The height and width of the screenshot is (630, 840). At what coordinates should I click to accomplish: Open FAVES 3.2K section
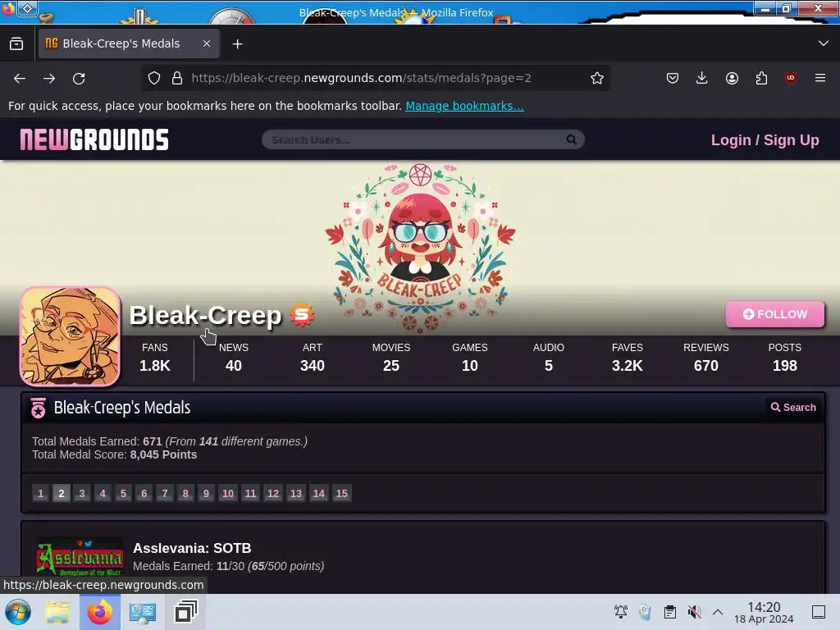[x=628, y=358]
